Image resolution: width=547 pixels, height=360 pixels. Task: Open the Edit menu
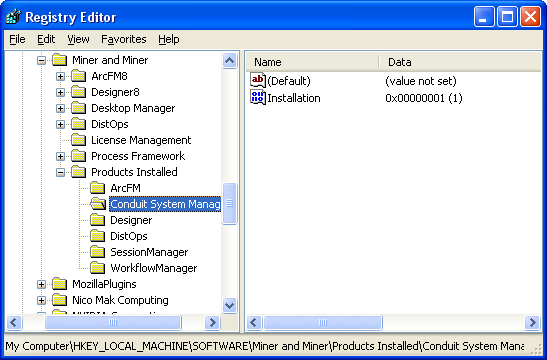[46, 39]
